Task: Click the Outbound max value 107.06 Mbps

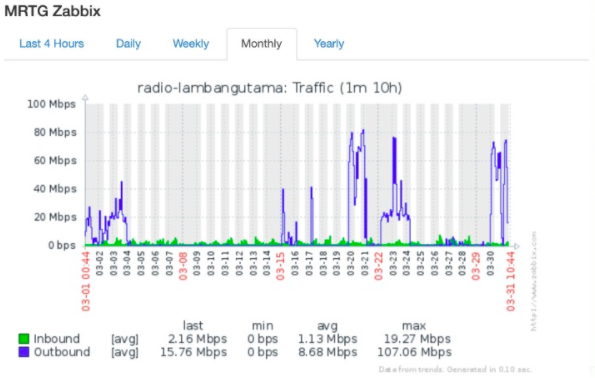Action: [414, 352]
